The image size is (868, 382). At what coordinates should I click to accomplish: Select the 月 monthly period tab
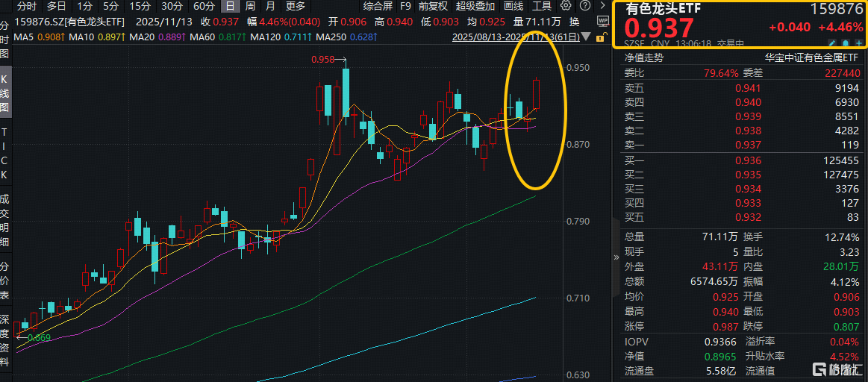[269, 6]
